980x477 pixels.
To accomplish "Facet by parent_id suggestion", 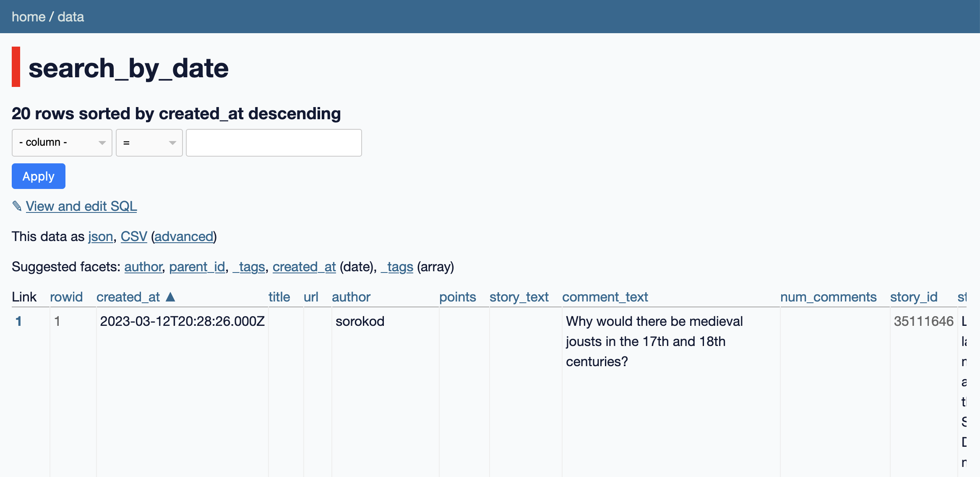I will [197, 267].
